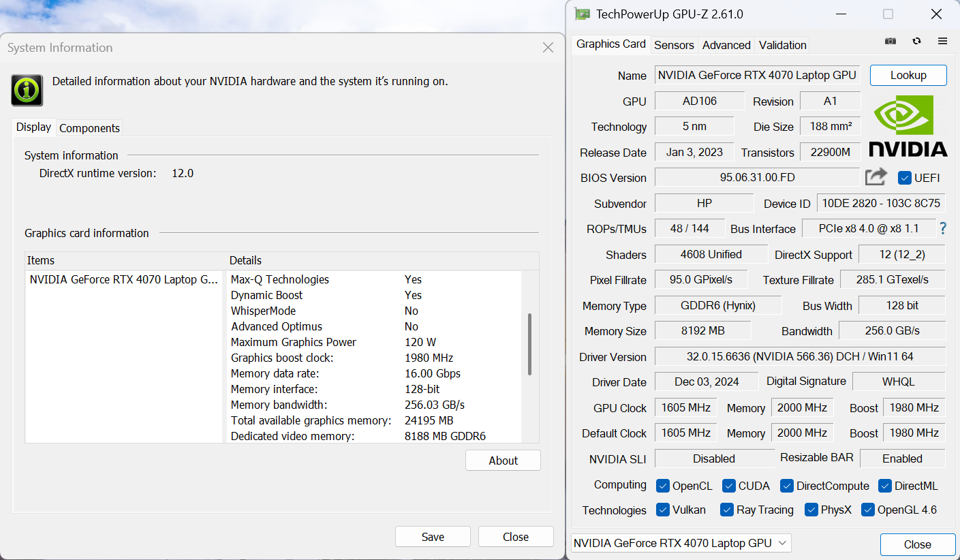This screenshot has height=560, width=960.
Task: Toggle the OpenCL checkbox
Action: pos(662,486)
